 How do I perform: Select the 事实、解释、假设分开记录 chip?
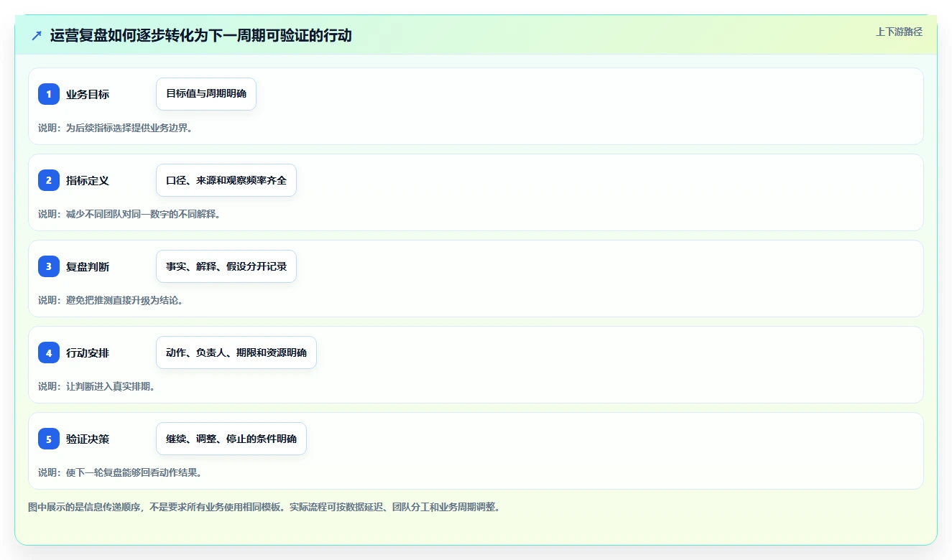click(226, 266)
